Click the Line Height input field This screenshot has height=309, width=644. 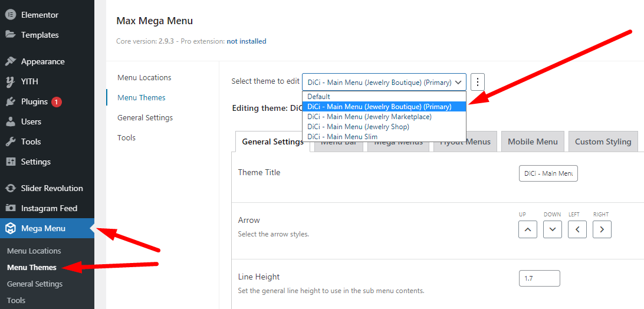(540, 278)
